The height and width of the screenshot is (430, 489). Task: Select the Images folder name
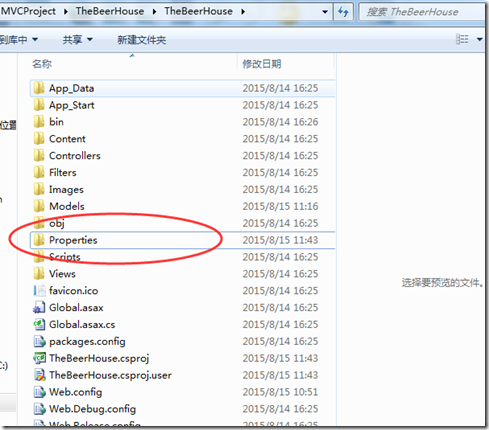click(66, 190)
